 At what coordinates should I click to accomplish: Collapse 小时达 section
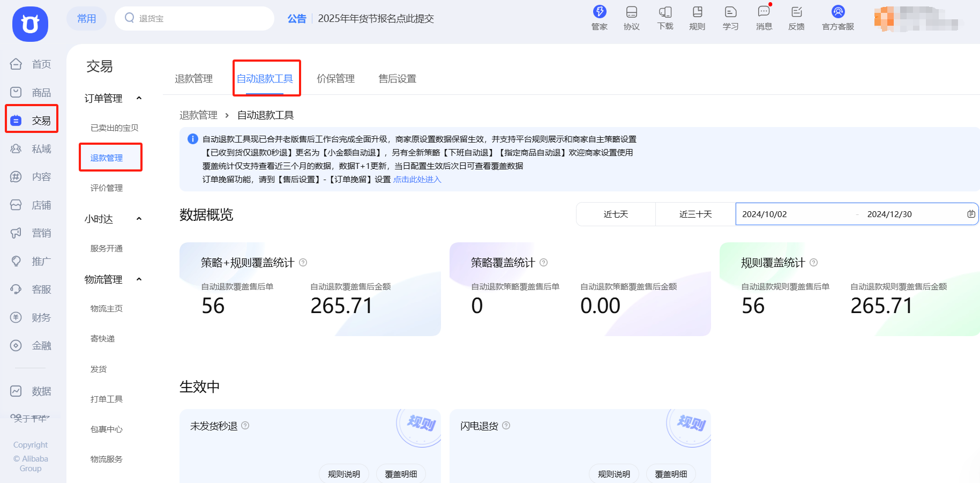(x=139, y=219)
